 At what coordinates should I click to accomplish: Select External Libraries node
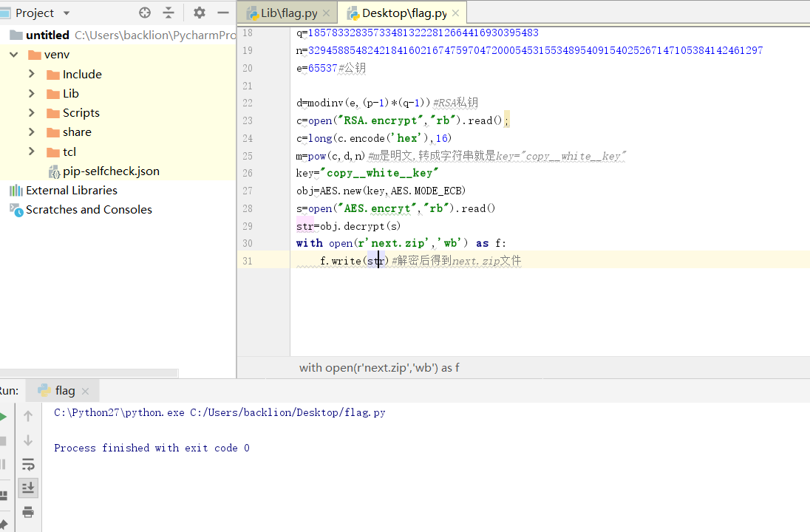pyautogui.click(x=71, y=190)
